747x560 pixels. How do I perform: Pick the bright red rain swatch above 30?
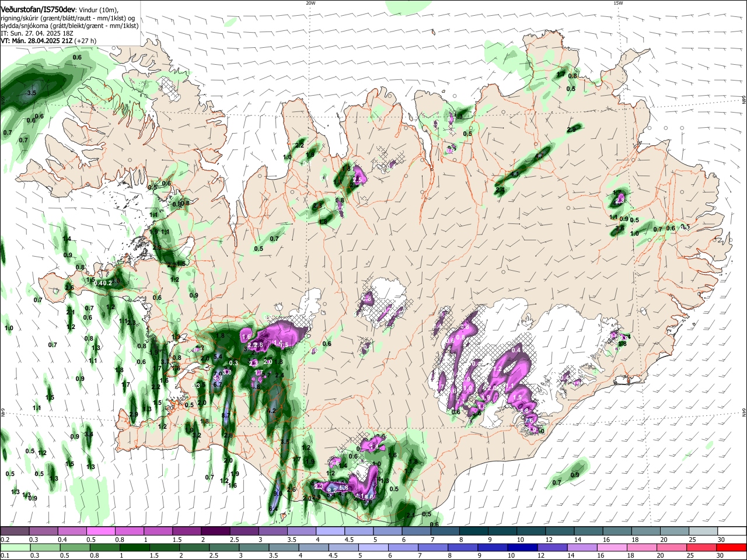pos(732,548)
